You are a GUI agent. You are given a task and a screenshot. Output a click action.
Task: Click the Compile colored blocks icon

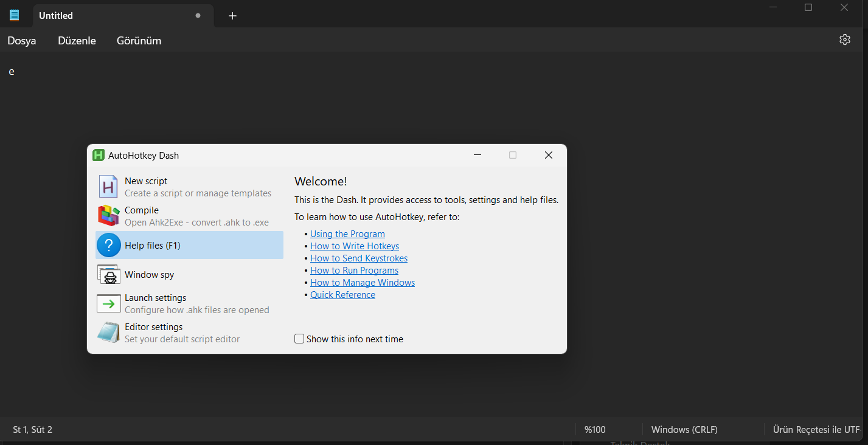coord(108,216)
